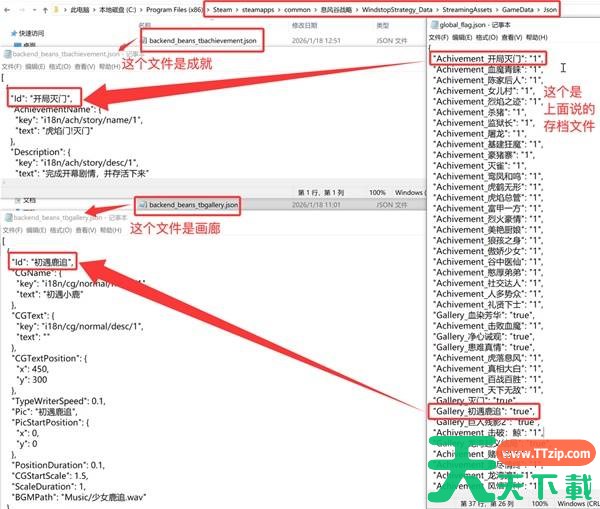Click Json breadcrumb segment

(550, 10)
